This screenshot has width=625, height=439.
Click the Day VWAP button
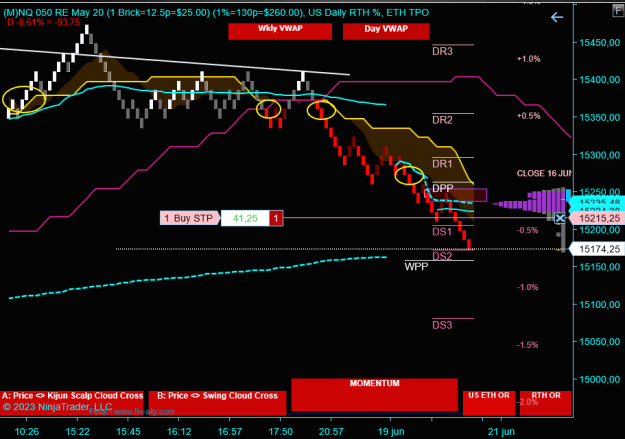click(x=386, y=31)
